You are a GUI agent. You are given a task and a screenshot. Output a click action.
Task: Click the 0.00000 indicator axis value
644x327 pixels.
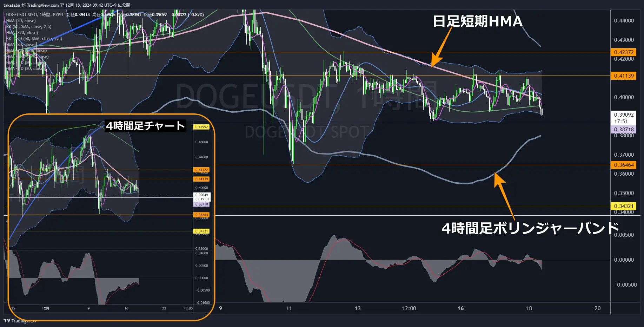(x=624, y=260)
